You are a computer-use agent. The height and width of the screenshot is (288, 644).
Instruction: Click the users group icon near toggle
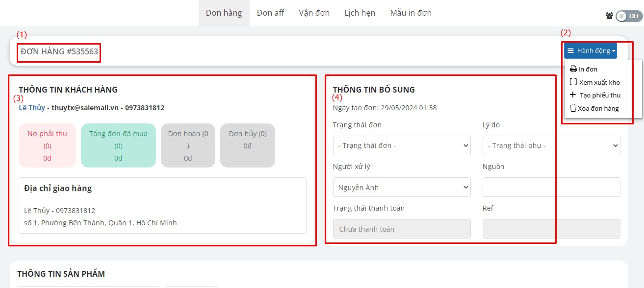609,16
